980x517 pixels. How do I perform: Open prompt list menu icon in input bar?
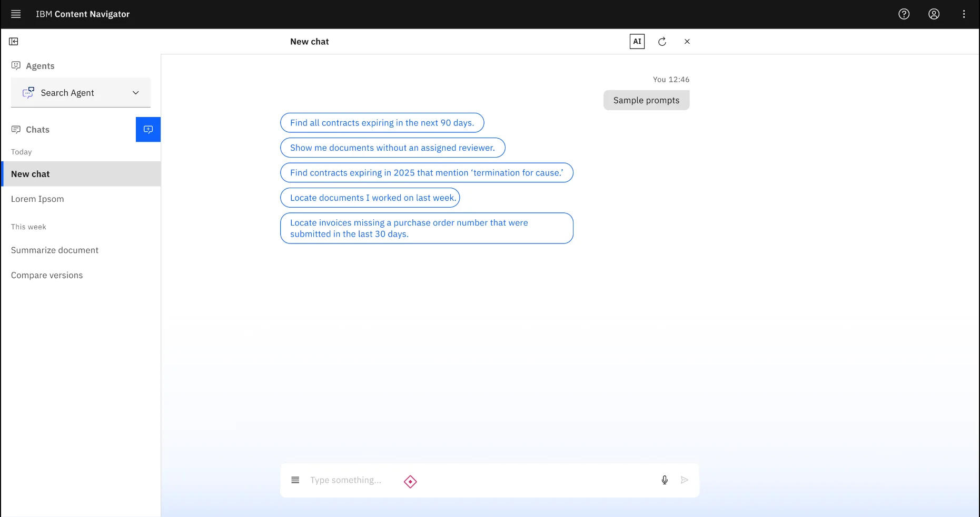pos(295,480)
